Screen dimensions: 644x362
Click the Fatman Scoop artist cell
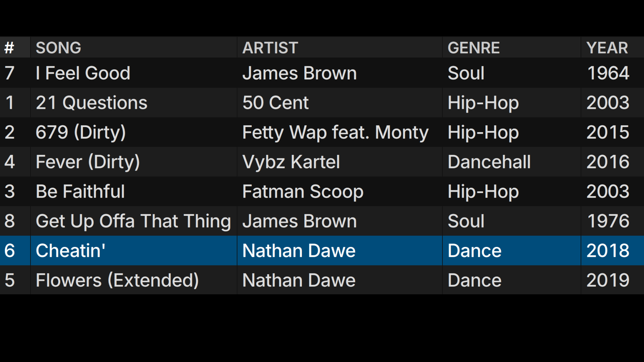coord(303,191)
